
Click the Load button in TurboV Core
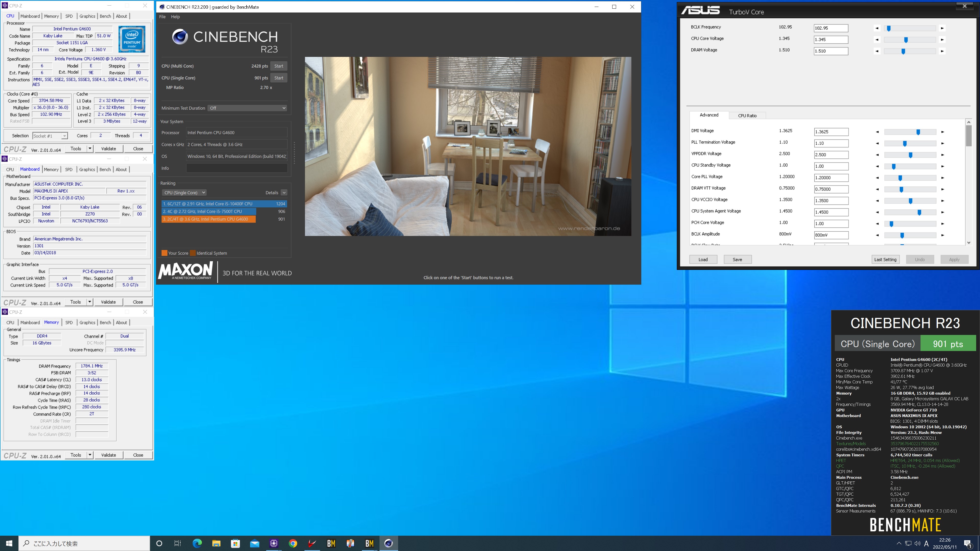(x=703, y=259)
